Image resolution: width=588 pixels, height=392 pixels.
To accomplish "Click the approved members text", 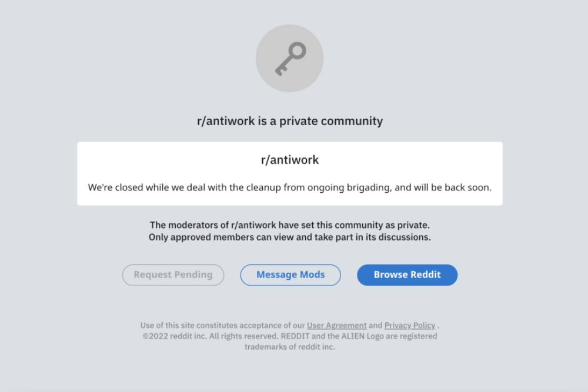I will pyautogui.click(x=290, y=237).
